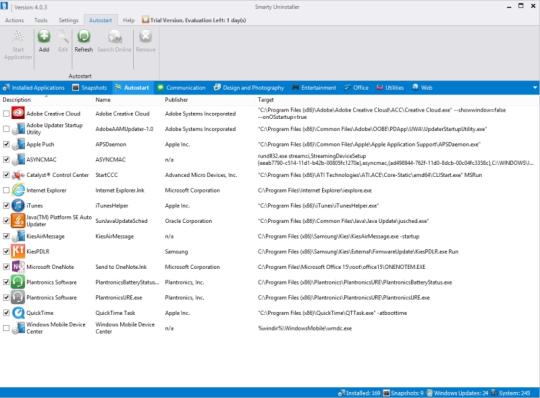The width and height of the screenshot is (540, 398).
Task: Sort by the Description column header
Action: click(17, 100)
